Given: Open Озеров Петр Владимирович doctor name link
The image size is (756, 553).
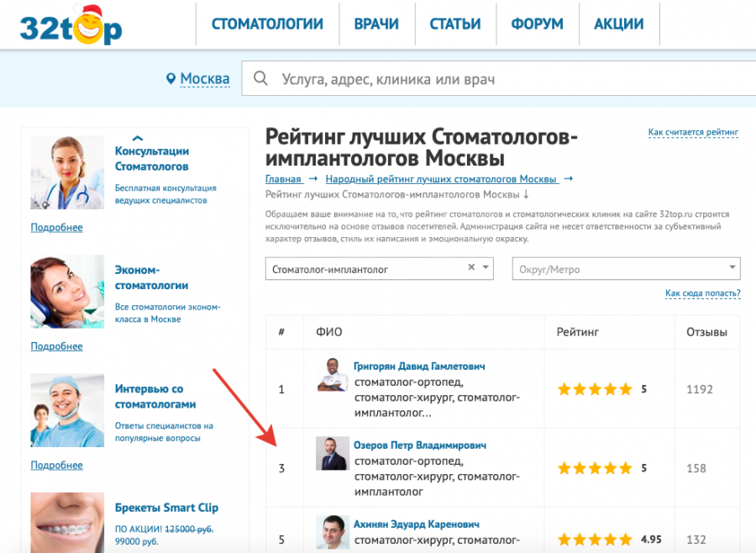Looking at the screenshot, I should [419, 445].
